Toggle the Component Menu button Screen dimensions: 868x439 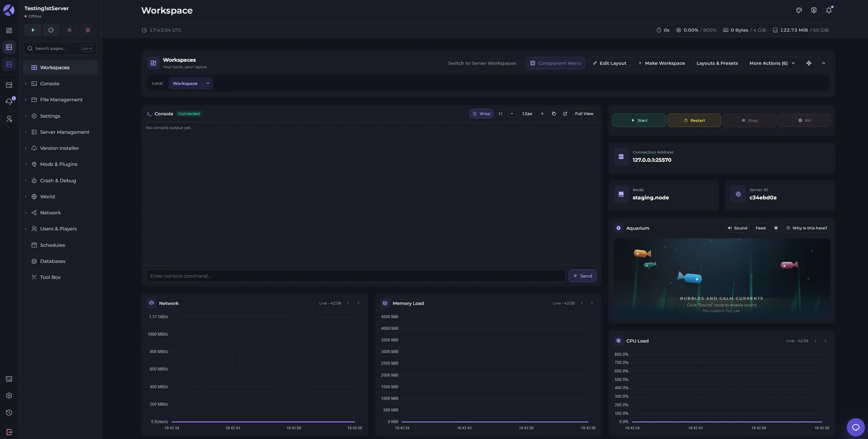(x=556, y=63)
